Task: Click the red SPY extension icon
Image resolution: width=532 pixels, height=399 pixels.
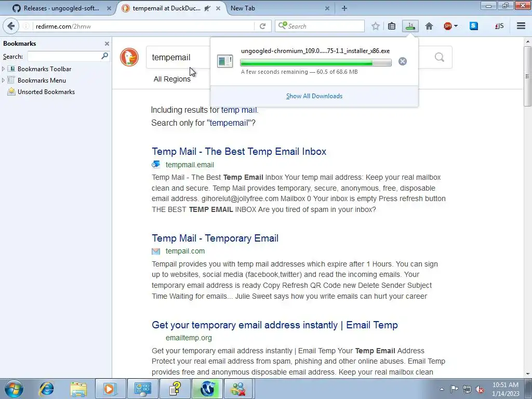Action: [x=448, y=26]
